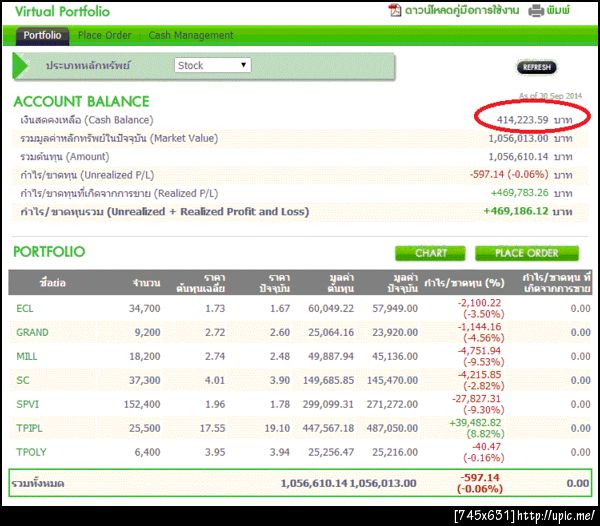Open the Cash Management tab
This screenshot has height=526, width=600.
click(x=191, y=36)
